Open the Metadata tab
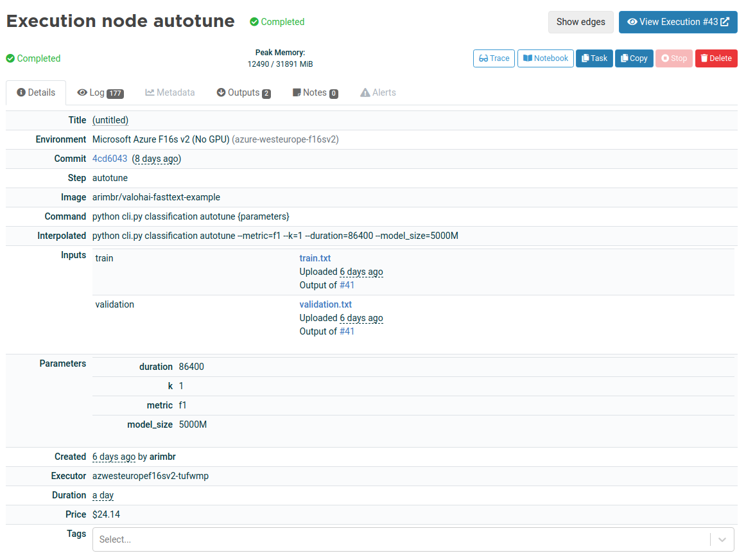 coord(170,92)
